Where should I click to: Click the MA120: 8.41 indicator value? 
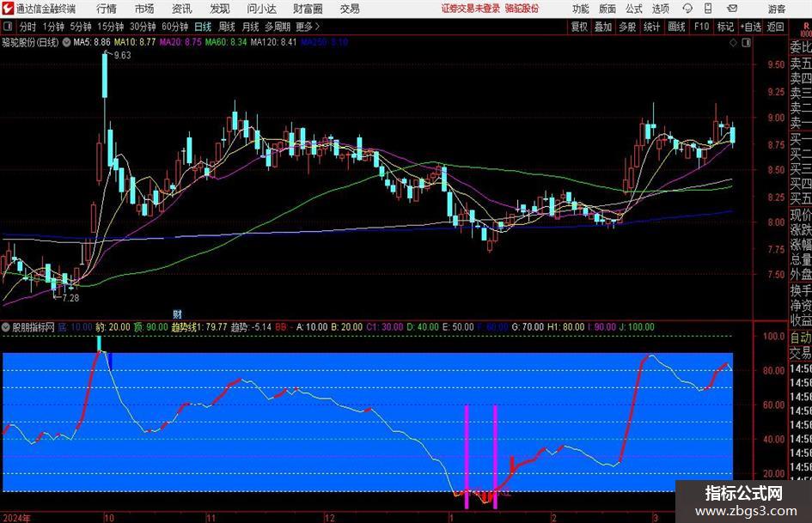tap(273, 42)
